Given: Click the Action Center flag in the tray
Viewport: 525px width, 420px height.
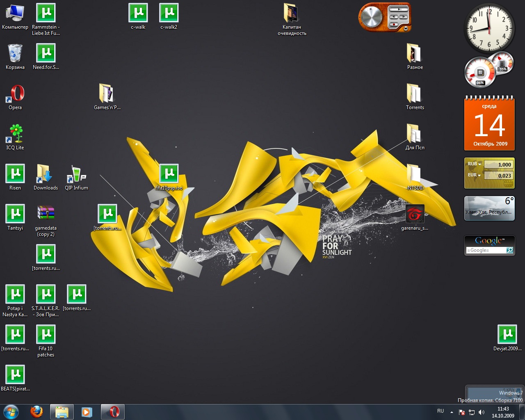Looking at the screenshot, I should click(x=462, y=412).
